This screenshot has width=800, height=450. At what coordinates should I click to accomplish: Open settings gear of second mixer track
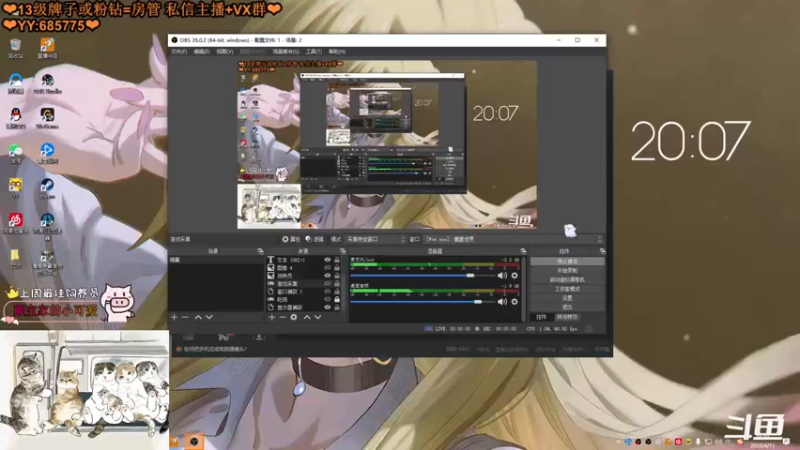click(514, 302)
